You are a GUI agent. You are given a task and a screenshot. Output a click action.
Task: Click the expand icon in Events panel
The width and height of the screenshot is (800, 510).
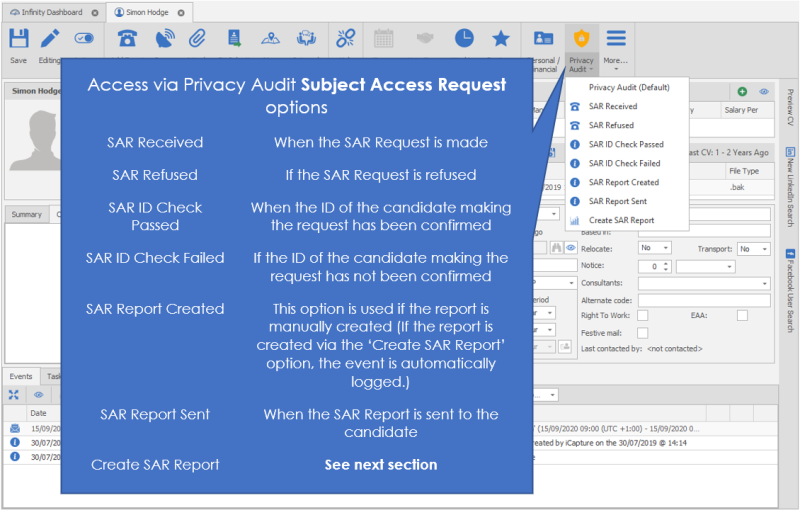coord(14,395)
